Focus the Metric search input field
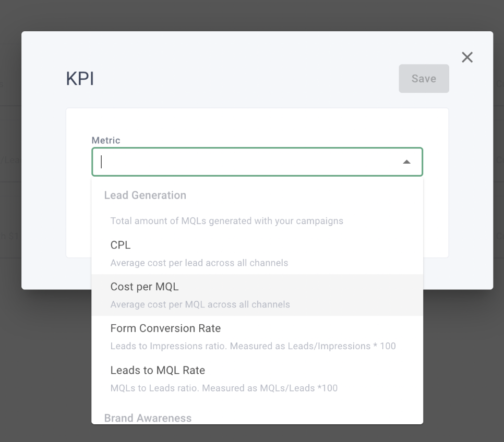Screen dimensions: 504x442 245,162
